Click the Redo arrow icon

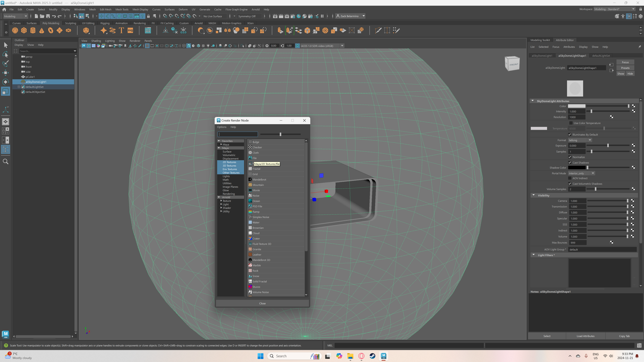tap(60, 16)
